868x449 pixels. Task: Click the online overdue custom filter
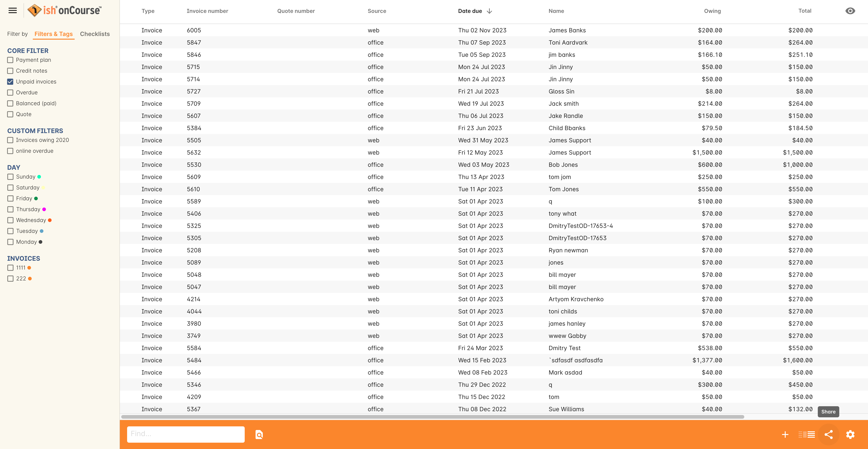pos(10,151)
